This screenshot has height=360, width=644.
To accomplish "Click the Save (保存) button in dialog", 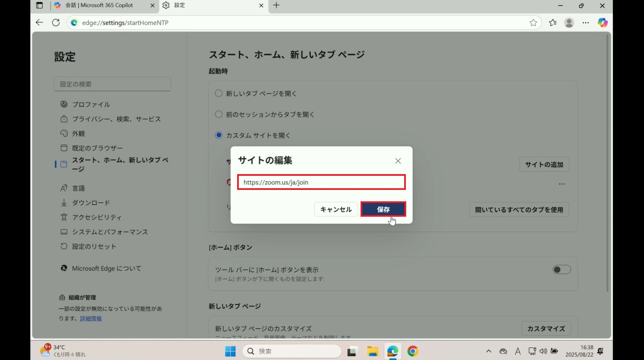I will point(383,209).
